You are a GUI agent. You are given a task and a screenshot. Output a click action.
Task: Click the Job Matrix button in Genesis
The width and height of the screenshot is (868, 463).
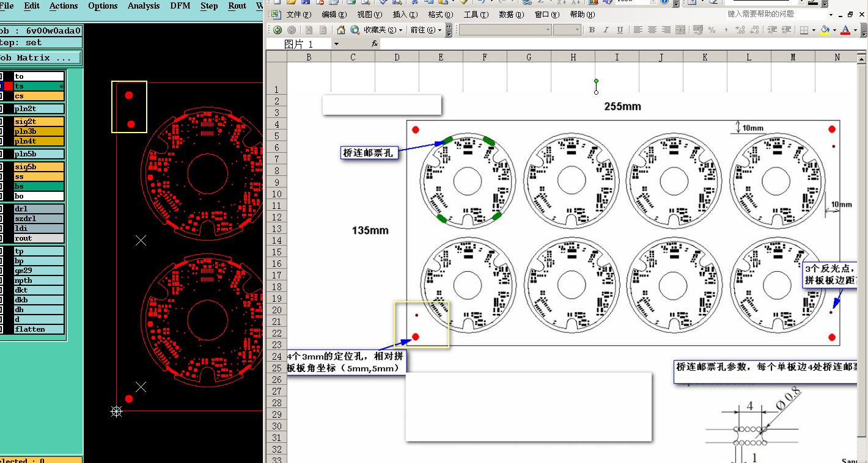[x=40, y=57]
